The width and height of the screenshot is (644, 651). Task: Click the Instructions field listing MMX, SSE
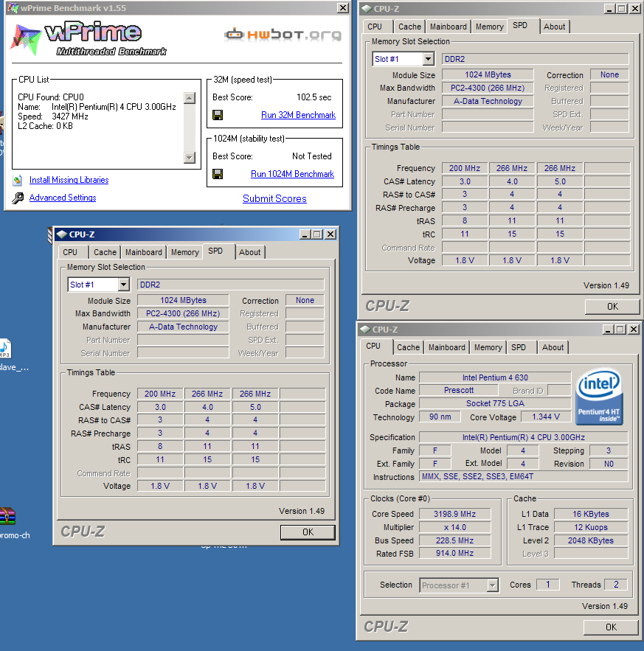pyautogui.click(x=524, y=476)
